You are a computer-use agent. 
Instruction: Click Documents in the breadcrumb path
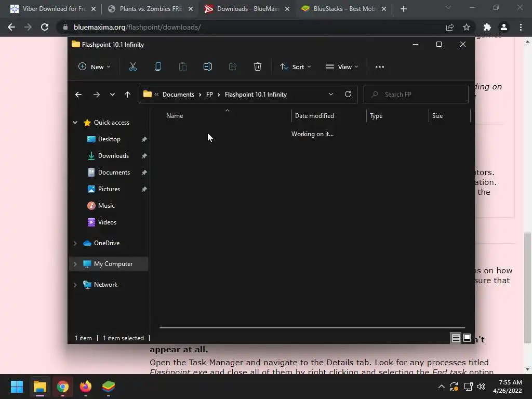pos(179,95)
